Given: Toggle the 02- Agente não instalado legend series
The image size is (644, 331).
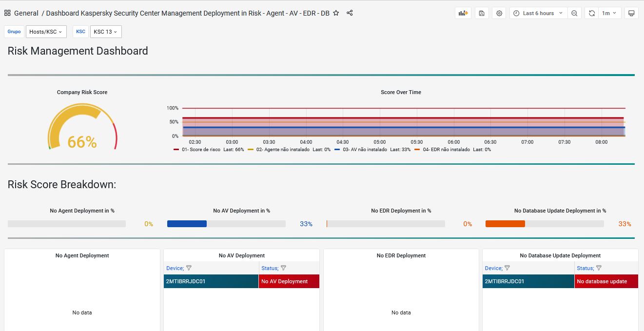Looking at the screenshot, I should click(x=282, y=150).
